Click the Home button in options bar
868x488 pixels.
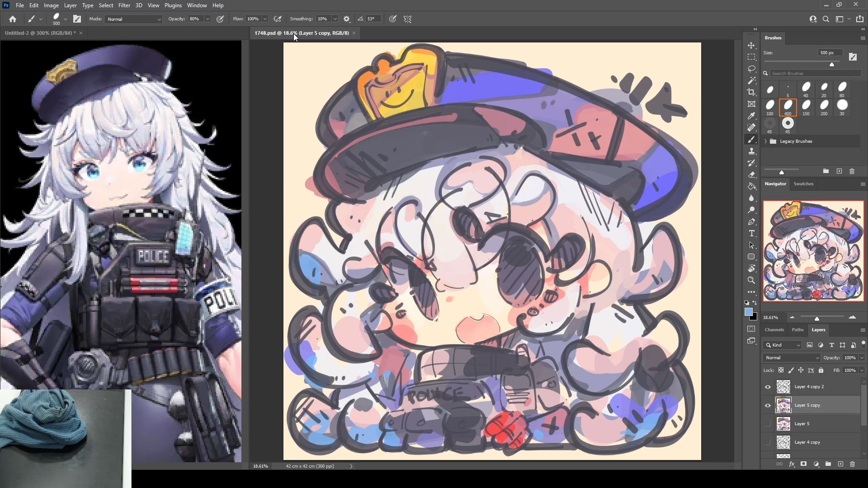[x=13, y=19]
